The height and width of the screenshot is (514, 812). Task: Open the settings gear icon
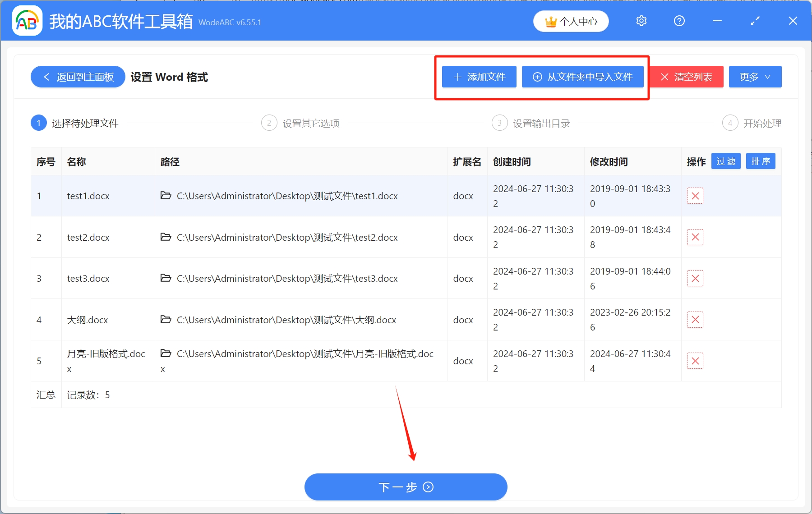coord(641,21)
